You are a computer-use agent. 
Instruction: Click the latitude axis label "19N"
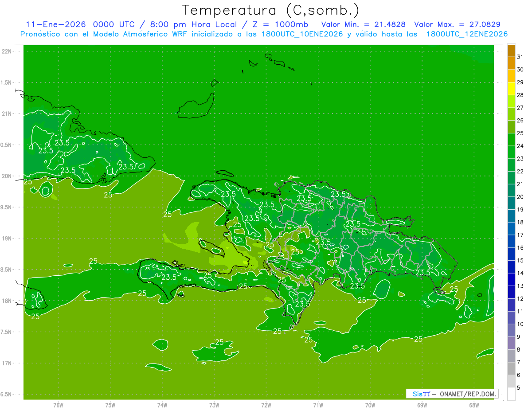click(7, 238)
